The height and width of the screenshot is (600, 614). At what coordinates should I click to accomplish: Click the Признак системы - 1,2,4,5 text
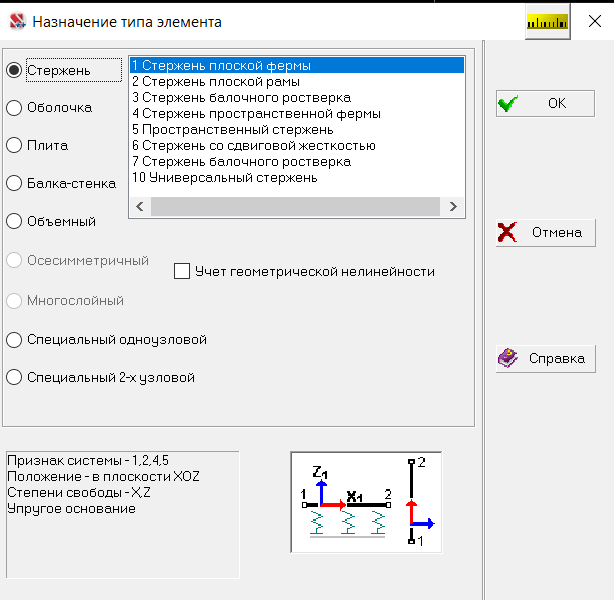[x=88, y=461]
